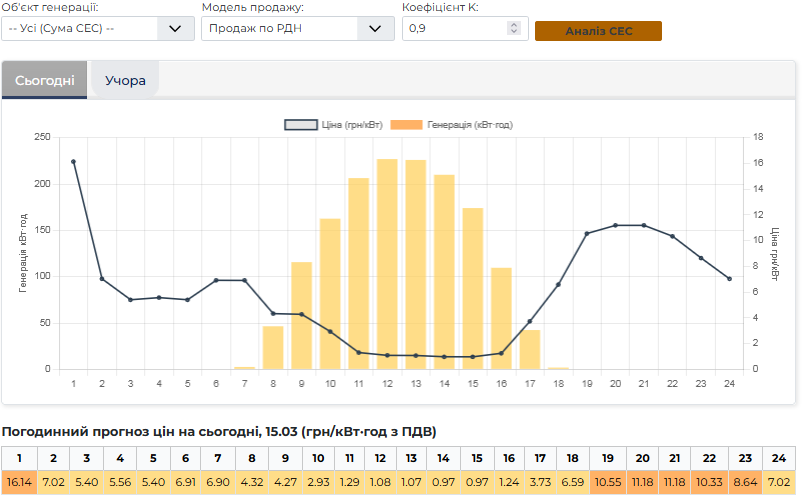Select the price data point at hour 21
Screen dimensions: 803x500
(x=644, y=225)
